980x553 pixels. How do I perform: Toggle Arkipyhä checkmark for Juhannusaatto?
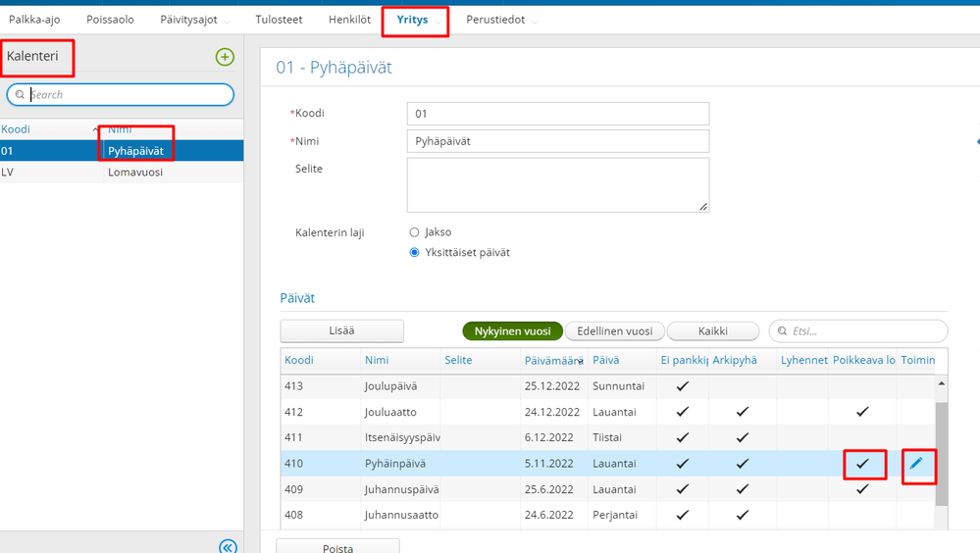pos(742,515)
